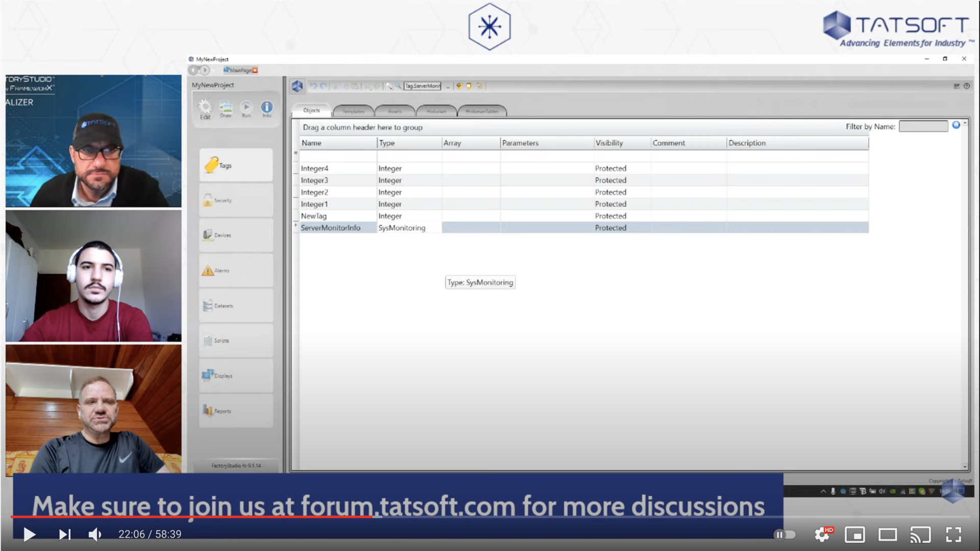This screenshot has width=980, height=551.
Task: Switch to the Objects tab
Action: coord(311,110)
